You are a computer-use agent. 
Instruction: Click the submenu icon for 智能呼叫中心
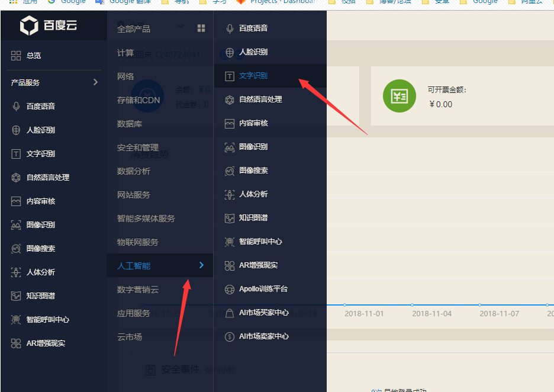[x=230, y=242]
